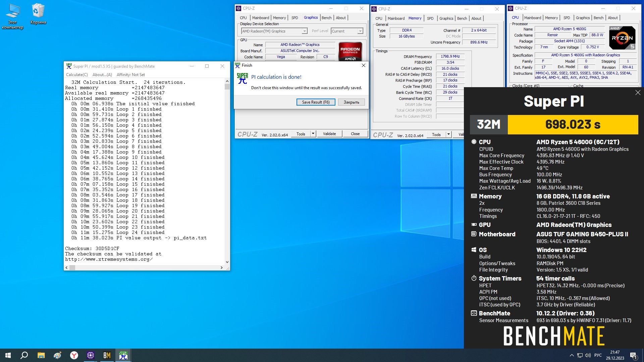Open File Explorer from taskbar

[x=41, y=355]
